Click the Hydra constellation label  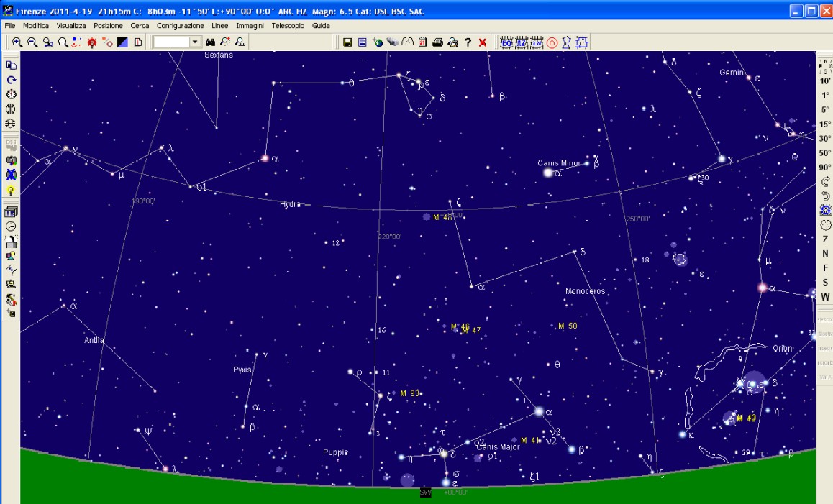pos(290,204)
